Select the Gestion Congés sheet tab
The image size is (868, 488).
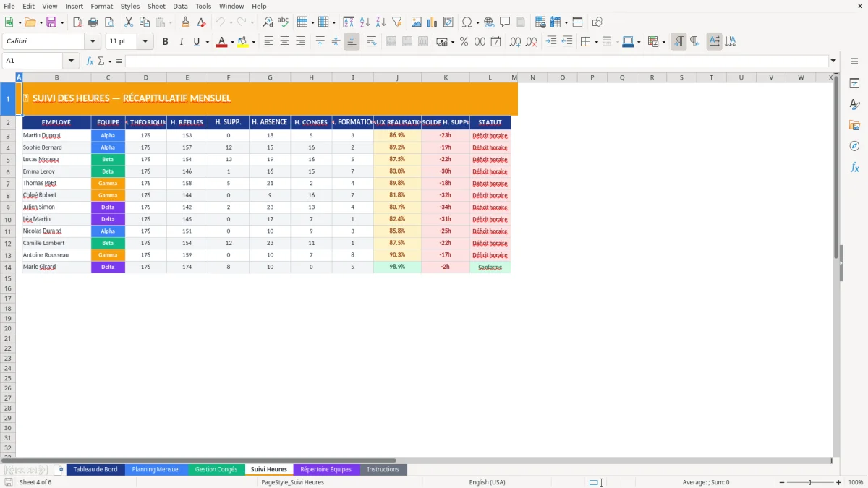click(216, 469)
